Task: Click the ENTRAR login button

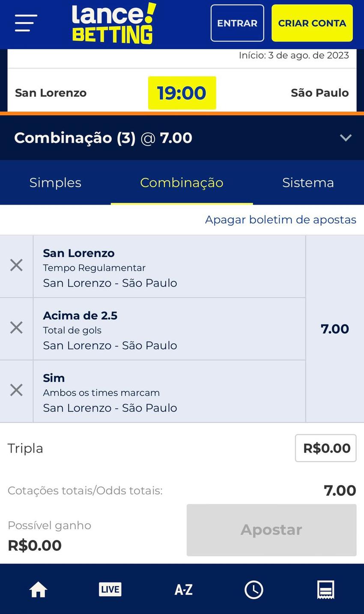Action: point(237,23)
